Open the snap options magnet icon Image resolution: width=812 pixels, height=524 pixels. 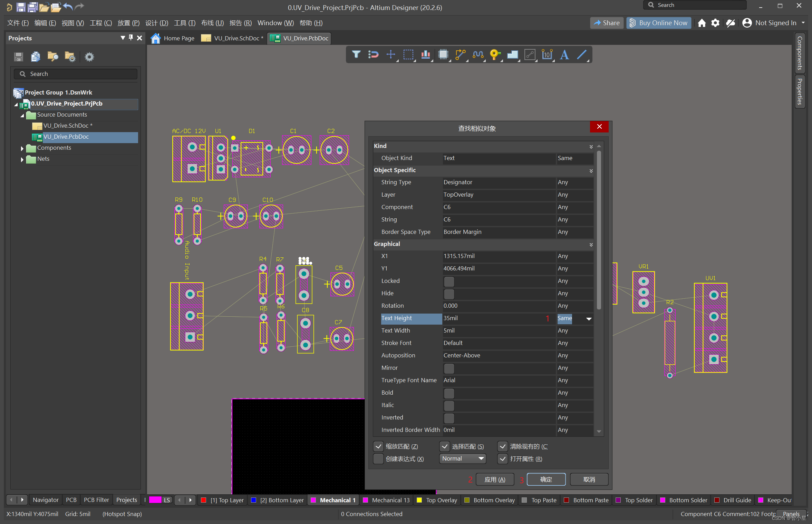pos(373,55)
